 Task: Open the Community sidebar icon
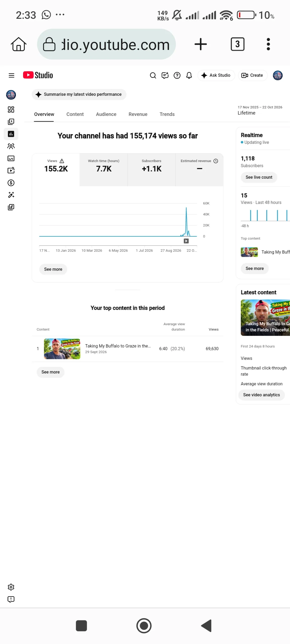11,146
